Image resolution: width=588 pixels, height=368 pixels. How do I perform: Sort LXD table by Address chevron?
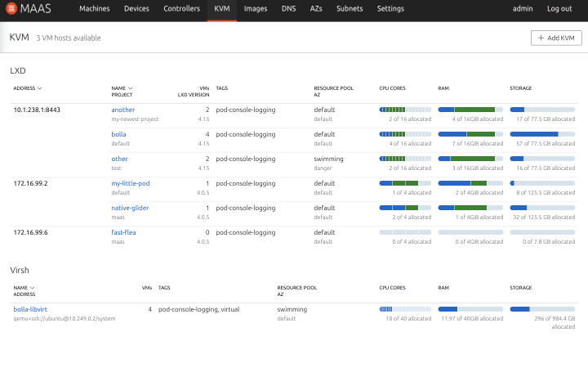40,88
